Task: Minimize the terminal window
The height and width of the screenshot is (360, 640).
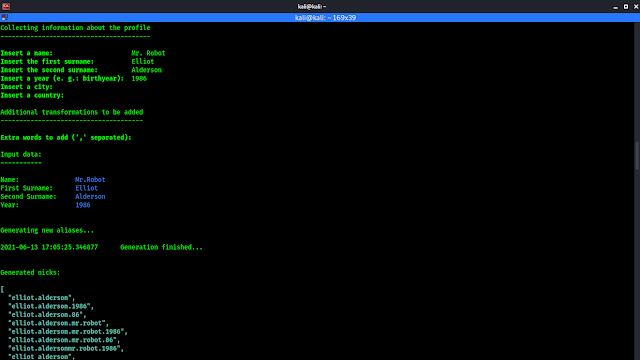Action: [616, 7]
